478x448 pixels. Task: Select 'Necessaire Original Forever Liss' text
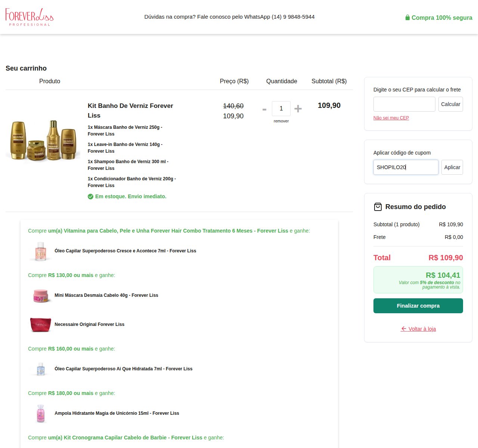(x=89, y=324)
